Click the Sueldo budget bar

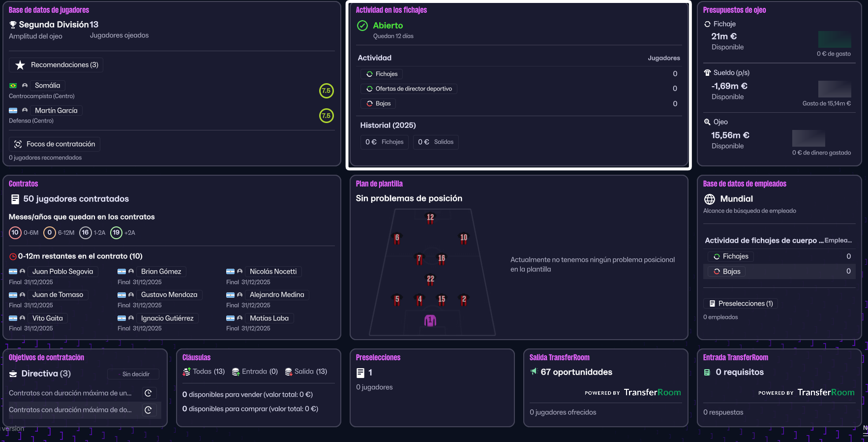(x=835, y=89)
